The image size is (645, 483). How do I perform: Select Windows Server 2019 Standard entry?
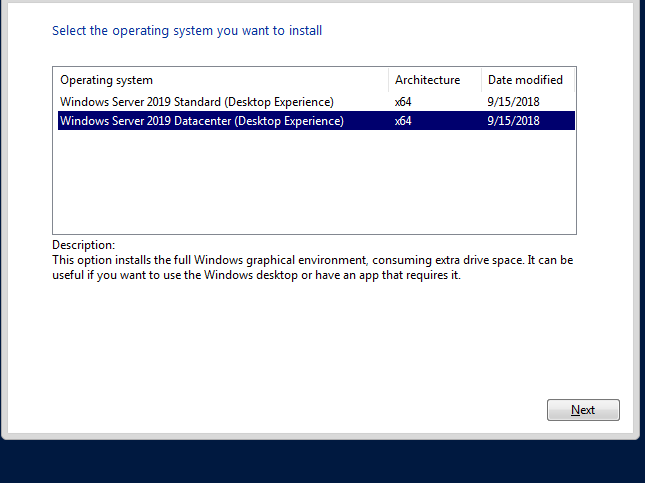196,102
